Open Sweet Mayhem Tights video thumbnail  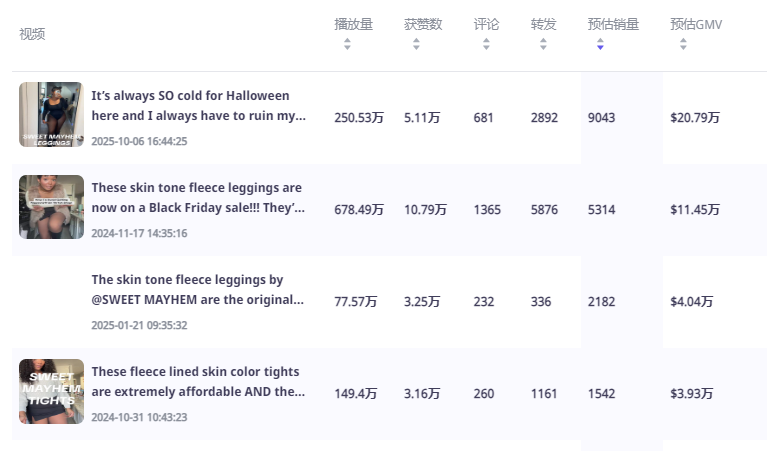point(51,391)
